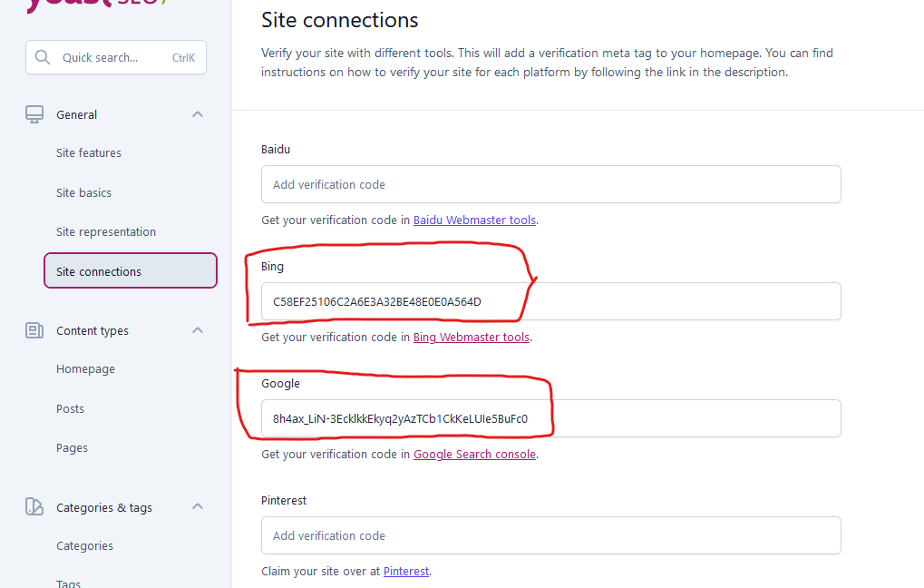Click the Bing verification code field
924x588 pixels.
[551, 301]
